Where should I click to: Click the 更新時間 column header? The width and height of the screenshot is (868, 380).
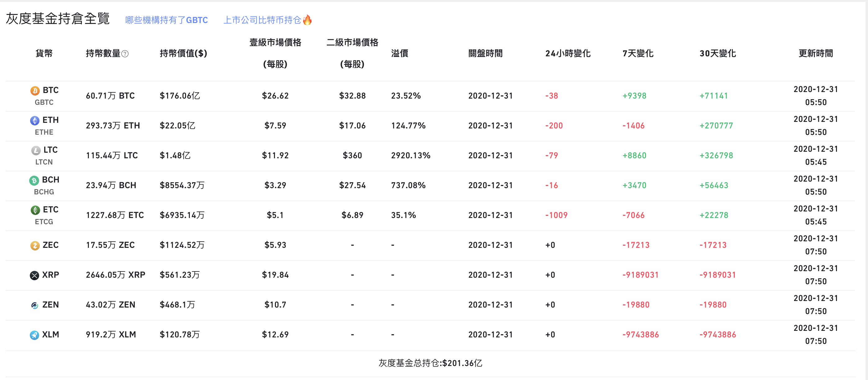coord(816,53)
